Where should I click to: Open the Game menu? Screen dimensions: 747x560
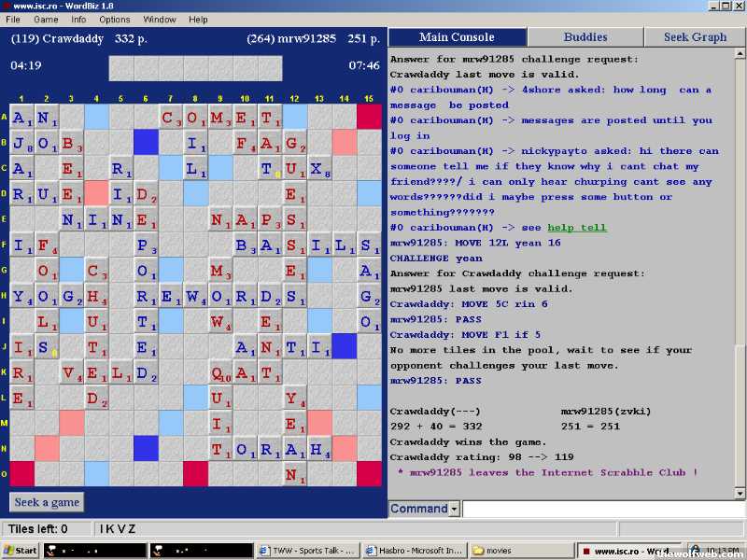[46, 20]
